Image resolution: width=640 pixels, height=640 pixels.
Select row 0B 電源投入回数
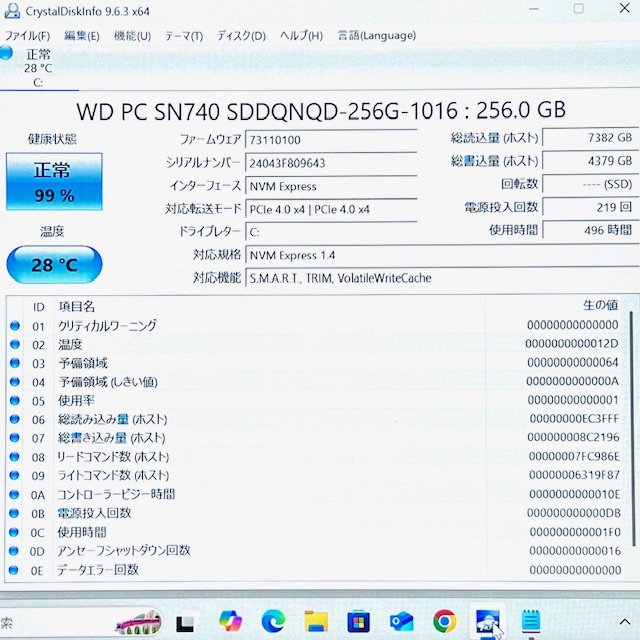pyautogui.click(x=314, y=513)
